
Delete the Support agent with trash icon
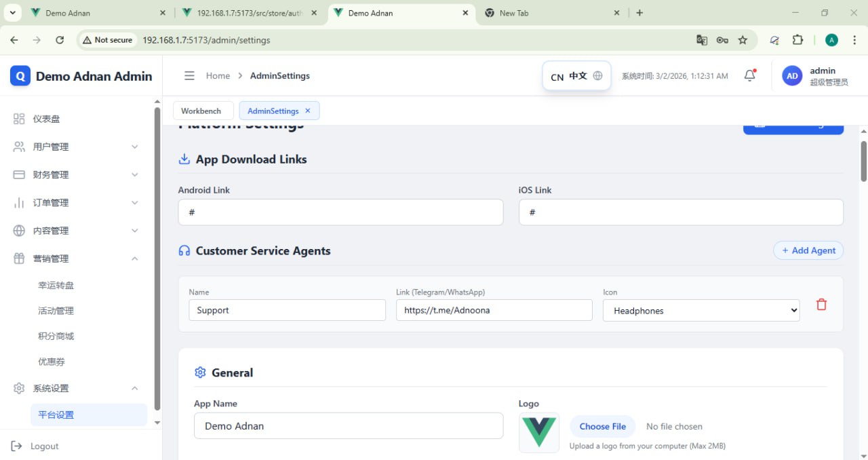coord(821,305)
